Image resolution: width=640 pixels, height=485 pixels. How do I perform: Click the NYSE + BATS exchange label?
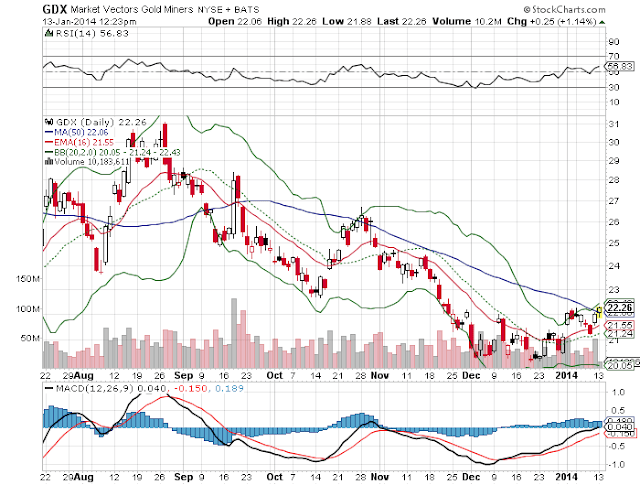pos(228,9)
